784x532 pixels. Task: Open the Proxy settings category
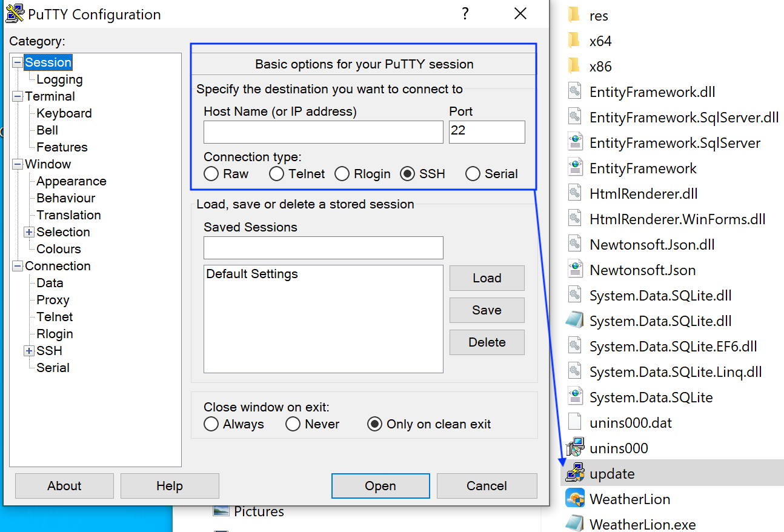click(x=53, y=300)
